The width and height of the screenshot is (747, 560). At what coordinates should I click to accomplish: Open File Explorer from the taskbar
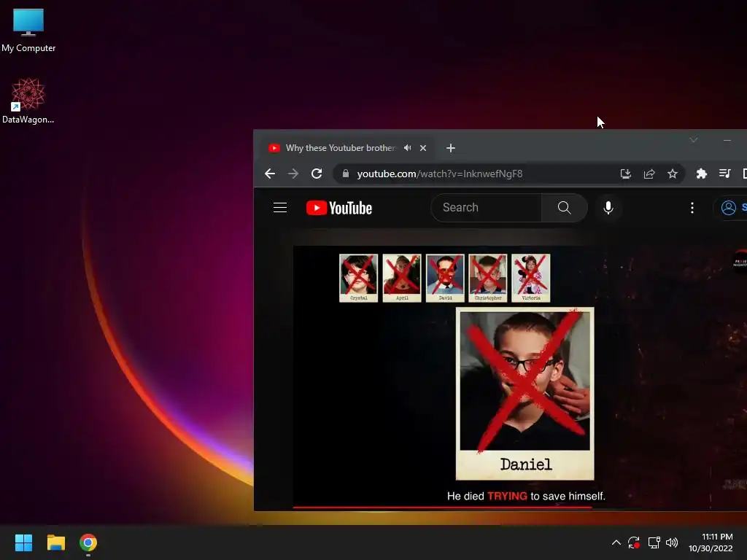[x=55, y=542]
